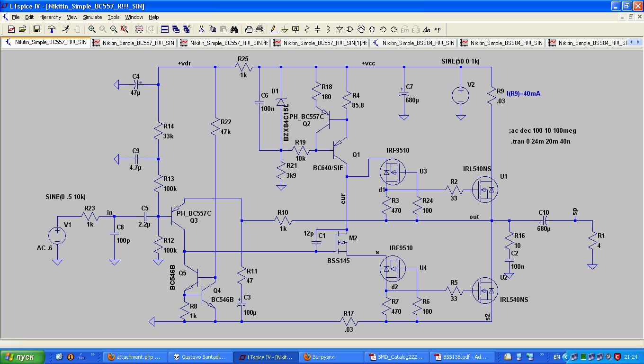Open Window menu
644x364 pixels.
(x=134, y=17)
